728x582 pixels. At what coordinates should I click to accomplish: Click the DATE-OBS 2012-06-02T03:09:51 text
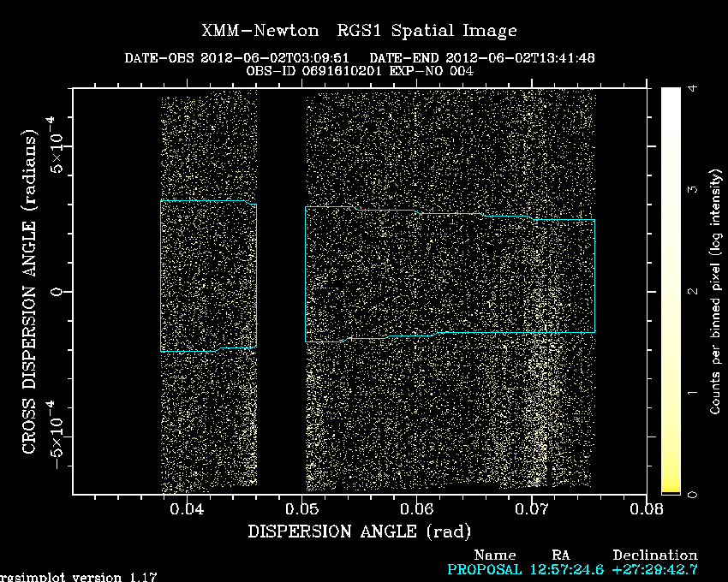[236, 58]
